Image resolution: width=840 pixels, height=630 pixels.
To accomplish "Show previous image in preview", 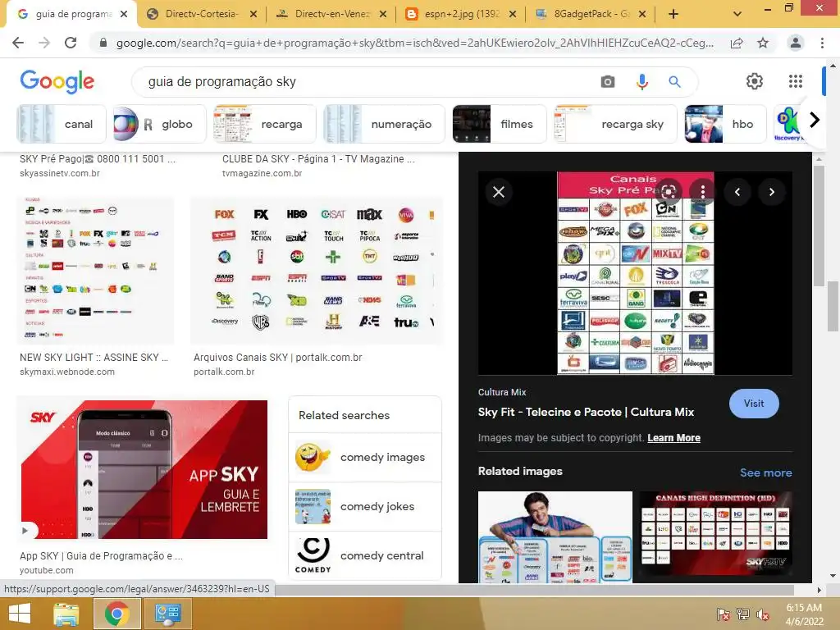I will pyautogui.click(x=737, y=192).
